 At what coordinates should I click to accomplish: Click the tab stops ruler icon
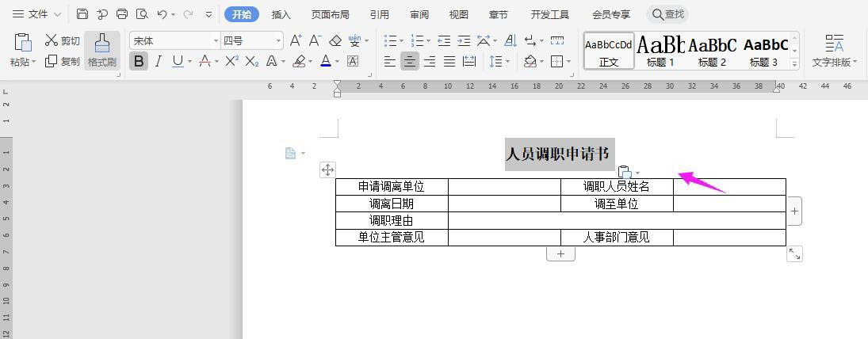tap(557, 40)
